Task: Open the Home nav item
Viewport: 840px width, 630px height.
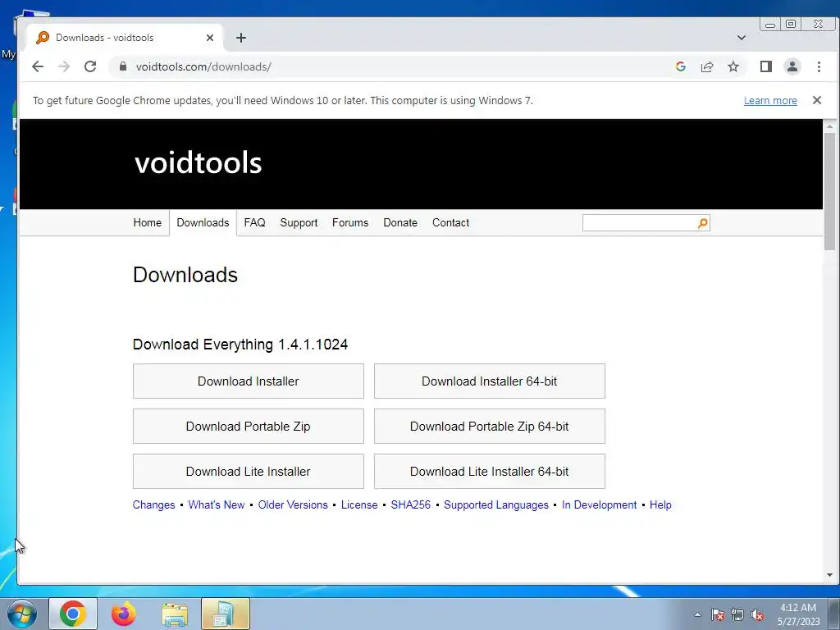Action: coord(148,222)
